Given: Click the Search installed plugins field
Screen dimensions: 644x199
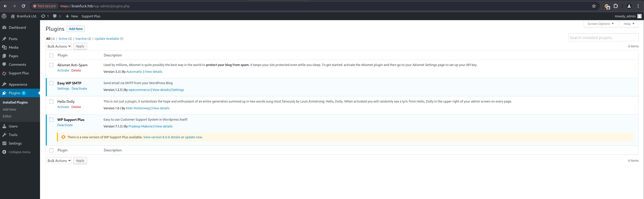Looking at the screenshot, I should tap(603, 38).
